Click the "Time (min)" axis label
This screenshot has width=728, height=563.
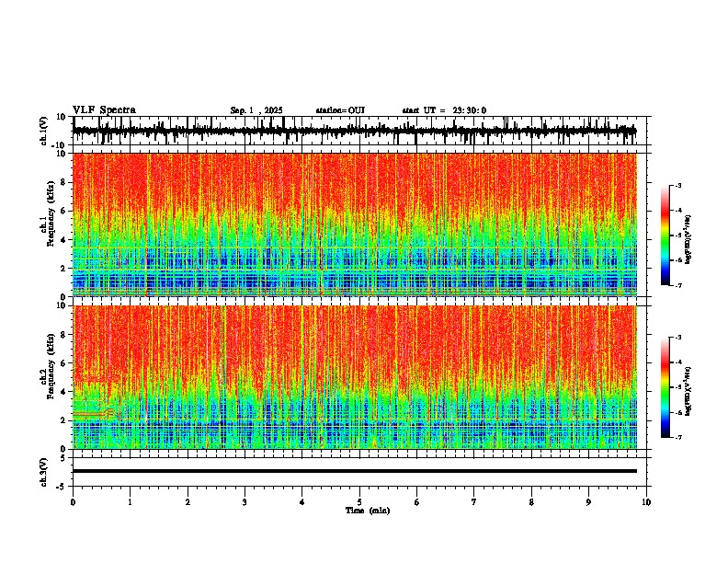pos(368,511)
